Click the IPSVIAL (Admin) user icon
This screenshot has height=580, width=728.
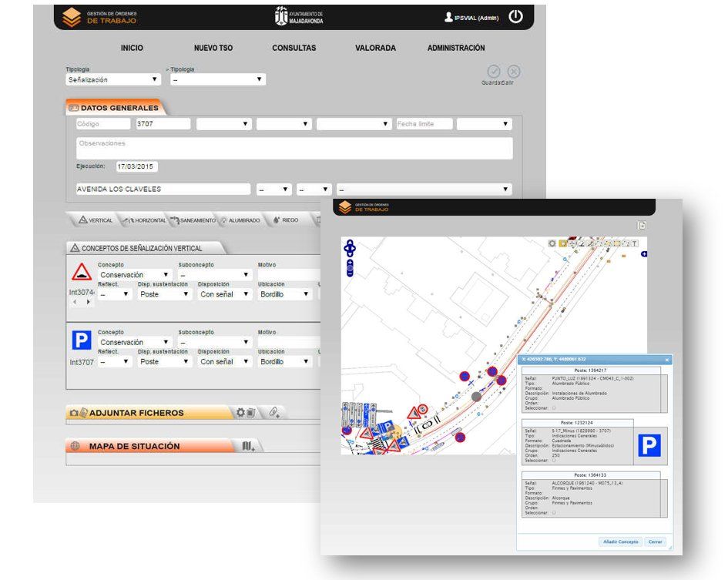(448, 17)
